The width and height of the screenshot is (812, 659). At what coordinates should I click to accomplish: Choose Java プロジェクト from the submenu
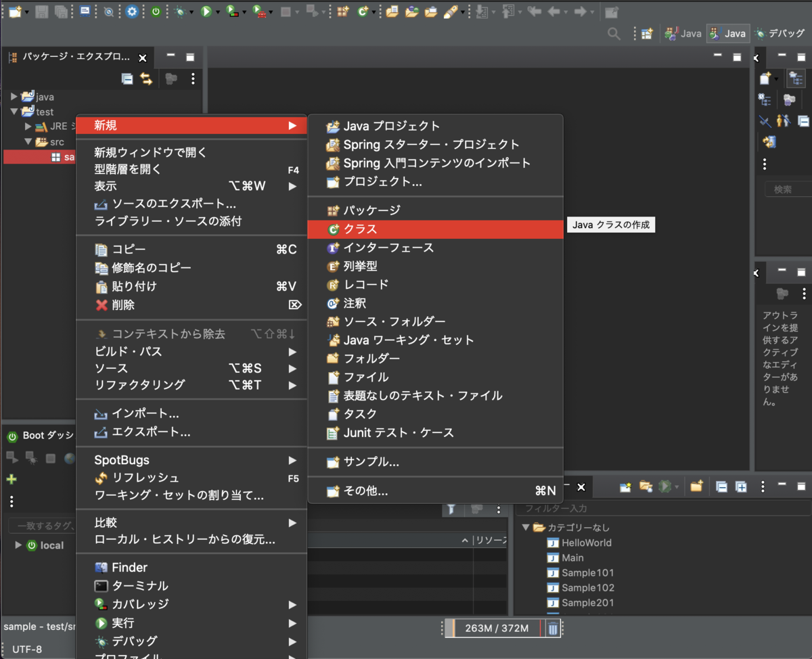(x=435, y=126)
